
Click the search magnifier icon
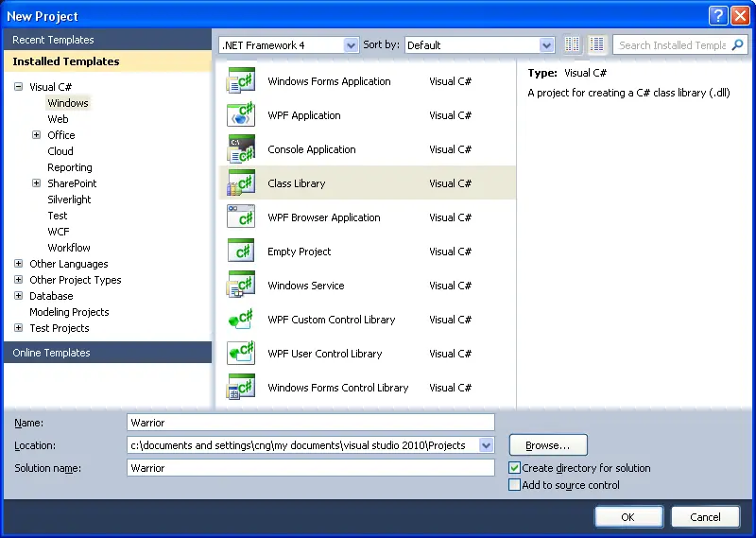click(x=737, y=44)
